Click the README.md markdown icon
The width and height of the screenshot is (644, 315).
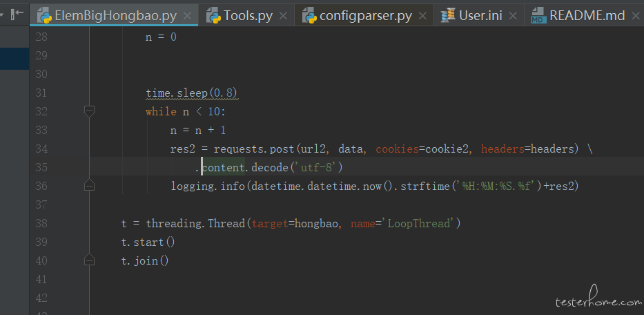[x=538, y=16]
